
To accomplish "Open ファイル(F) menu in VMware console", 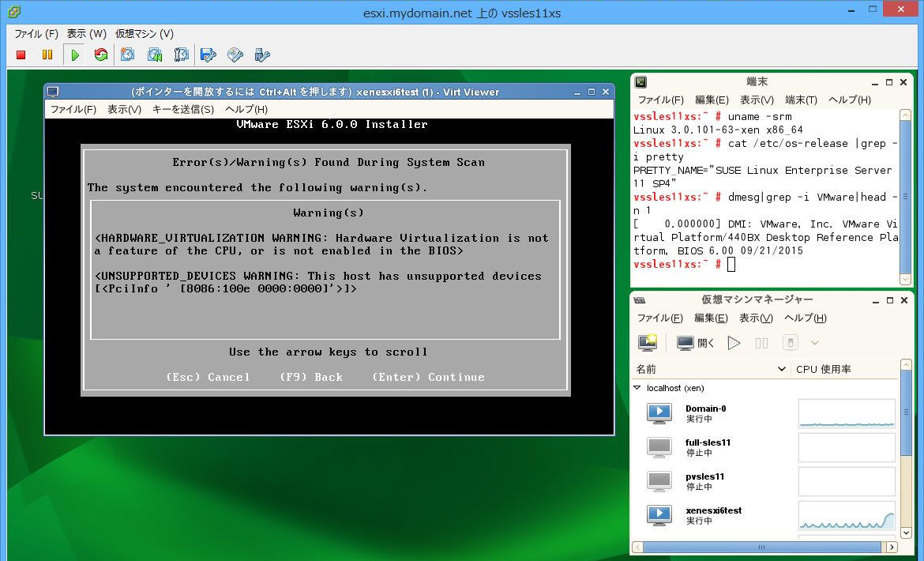I will [36, 34].
